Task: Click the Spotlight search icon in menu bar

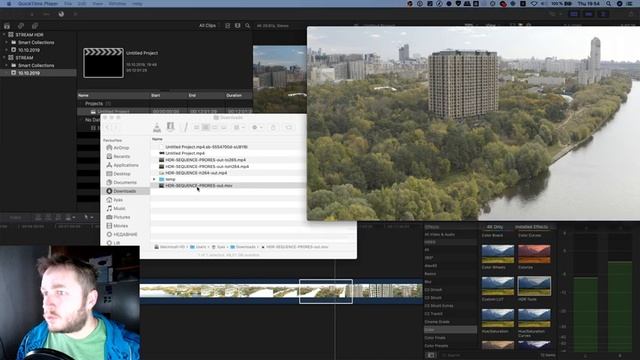Action: (x=609, y=4)
